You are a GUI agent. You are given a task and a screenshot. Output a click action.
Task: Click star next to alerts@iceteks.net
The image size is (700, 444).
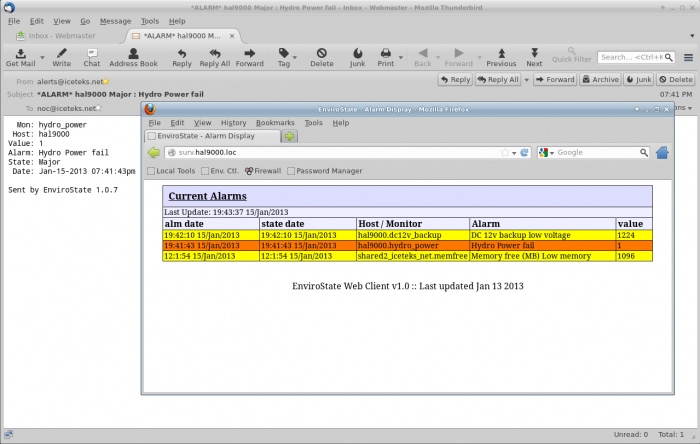point(106,82)
